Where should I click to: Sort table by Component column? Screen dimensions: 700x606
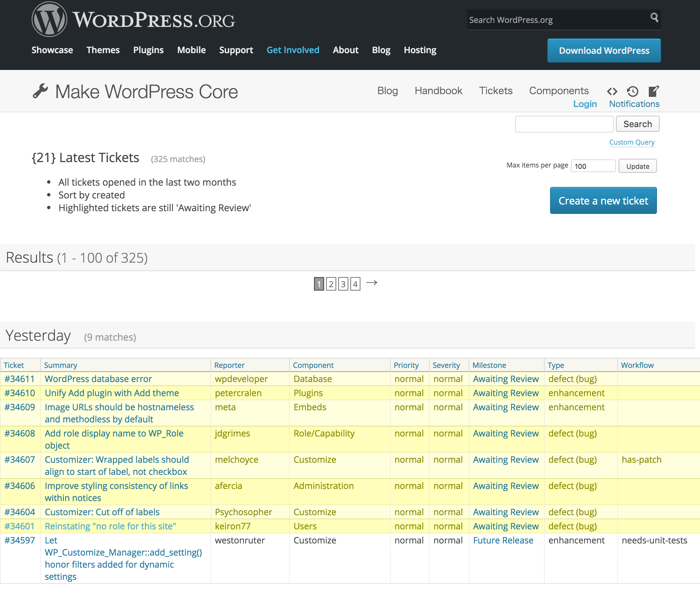pos(313,365)
